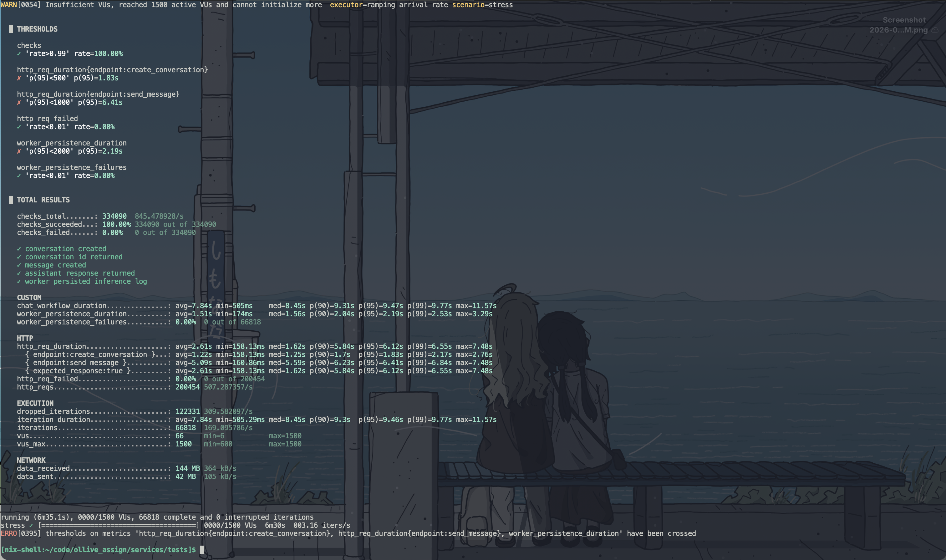Image resolution: width=946 pixels, height=560 pixels.
Task: Click the cloud icon beside the Screenshot file name
Action: tap(935, 30)
